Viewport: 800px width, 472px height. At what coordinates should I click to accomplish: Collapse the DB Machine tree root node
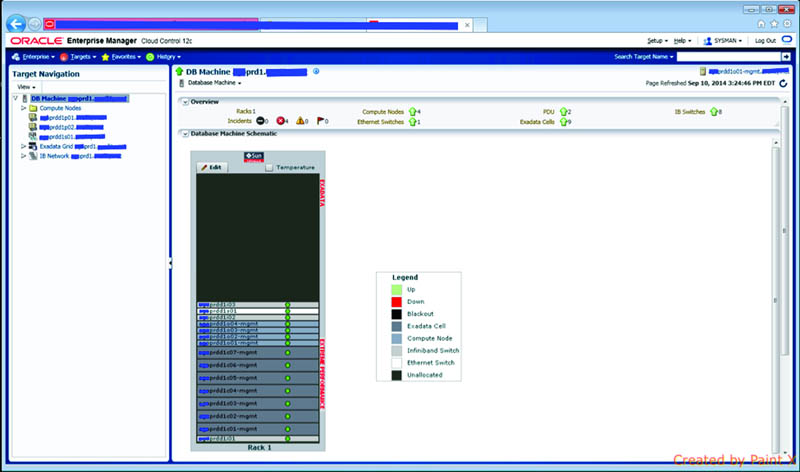pyautogui.click(x=15, y=98)
